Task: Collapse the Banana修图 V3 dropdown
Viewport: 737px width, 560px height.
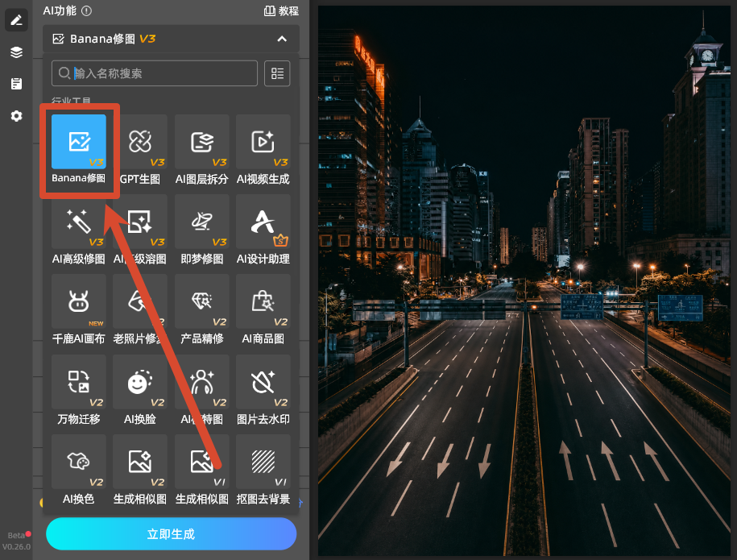Action: pyautogui.click(x=282, y=39)
